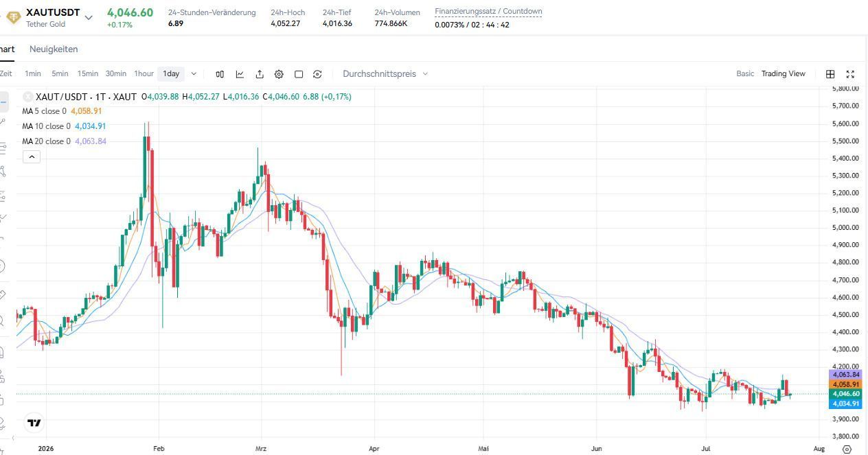868x455 pixels.
Task: Open the candlestick chart type selector
Action: click(220, 74)
